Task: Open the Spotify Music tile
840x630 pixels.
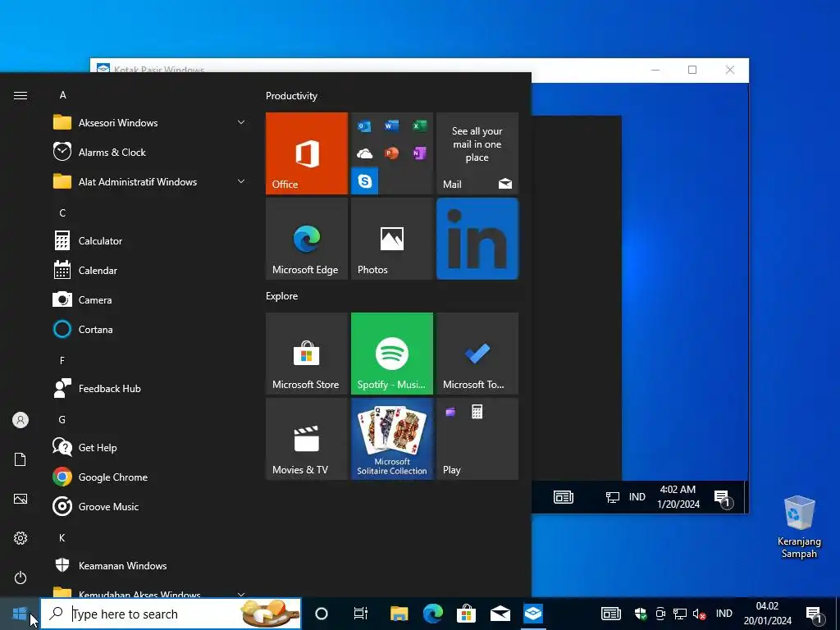Action: click(391, 354)
